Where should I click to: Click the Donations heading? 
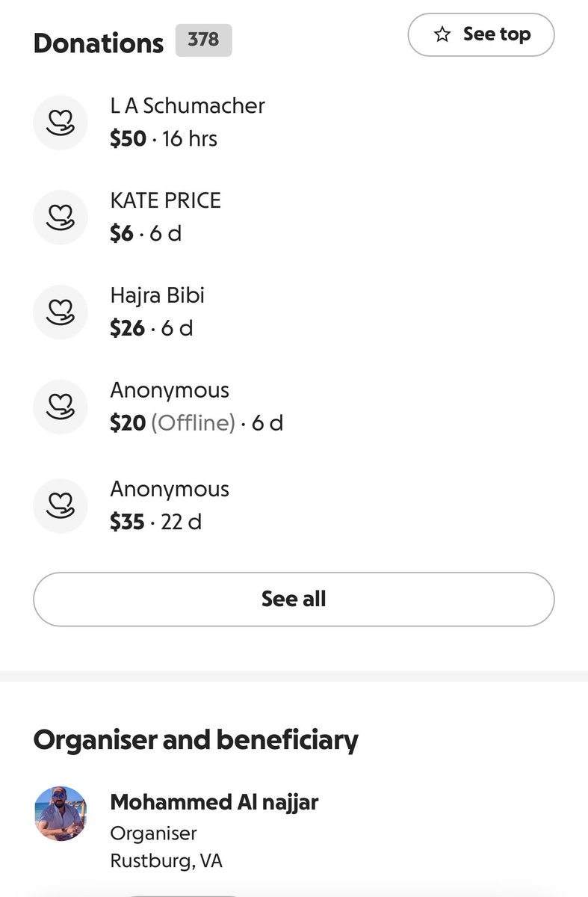pos(99,43)
